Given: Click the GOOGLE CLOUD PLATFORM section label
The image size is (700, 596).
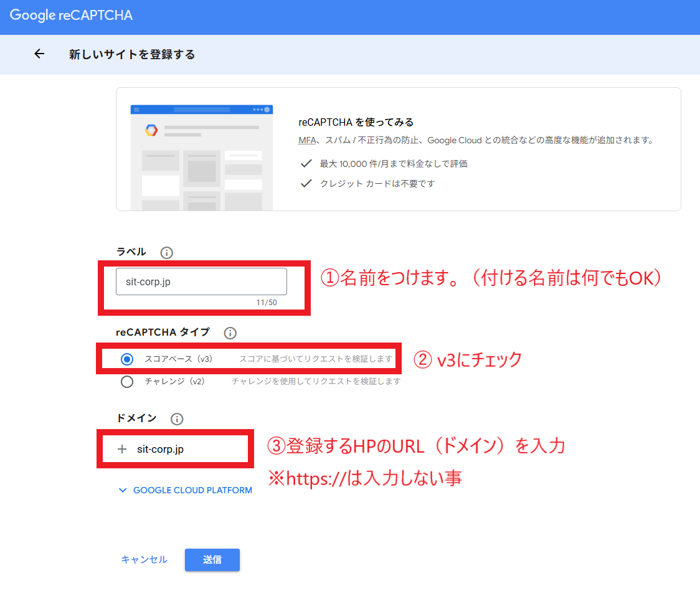Looking at the screenshot, I should [192, 491].
